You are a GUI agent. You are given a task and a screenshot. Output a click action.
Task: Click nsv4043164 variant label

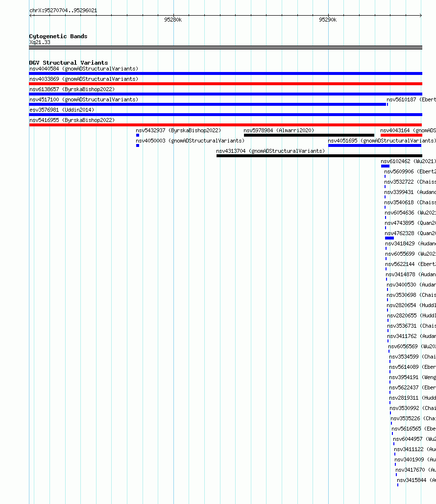coord(408,130)
